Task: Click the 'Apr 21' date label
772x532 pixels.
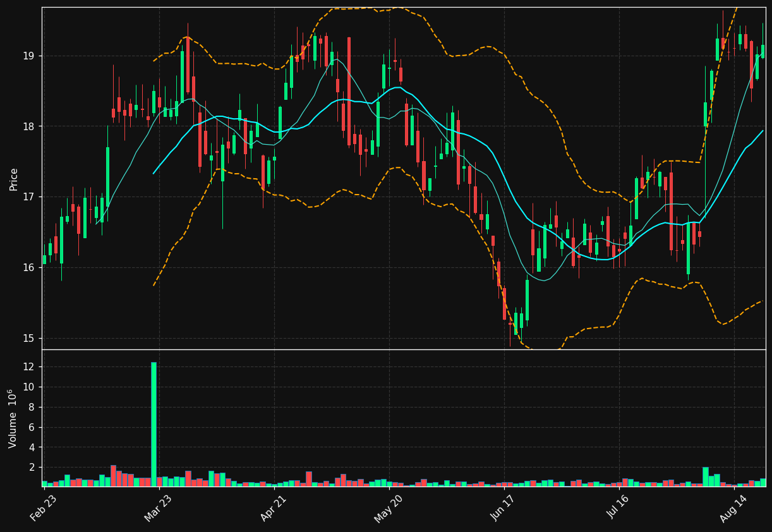Action: (274, 508)
